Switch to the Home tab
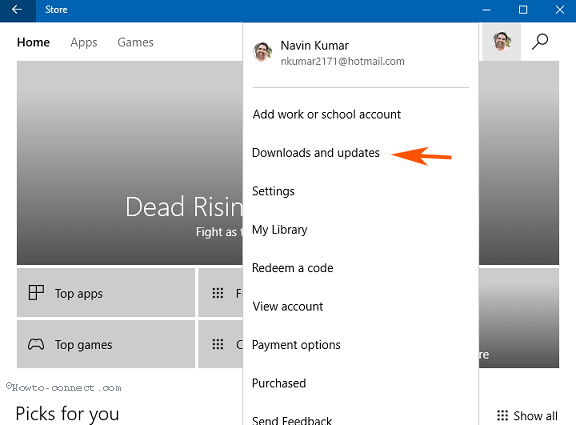This screenshot has width=576, height=425. [x=33, y=42]
